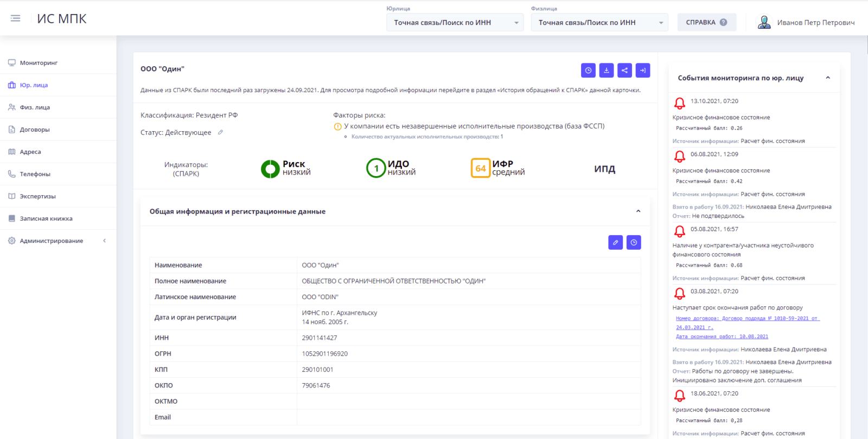
Task: Click the user avatar icon
Action: click(764, 22)
